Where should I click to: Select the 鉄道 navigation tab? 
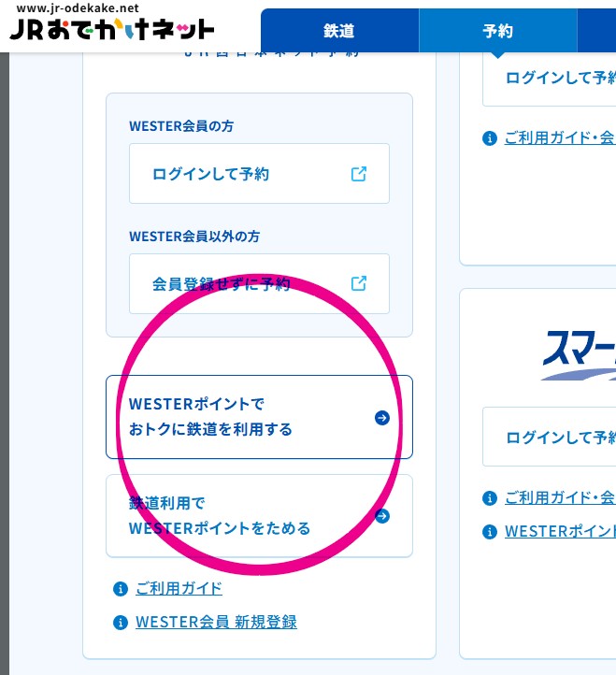point(339,31)
